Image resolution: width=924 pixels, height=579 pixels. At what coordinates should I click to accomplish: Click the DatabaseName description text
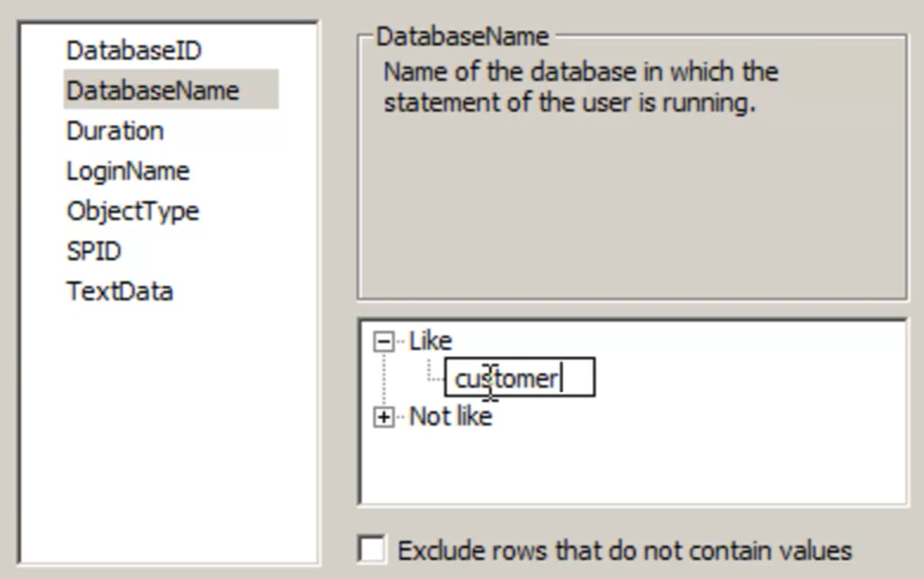point(580,87)
